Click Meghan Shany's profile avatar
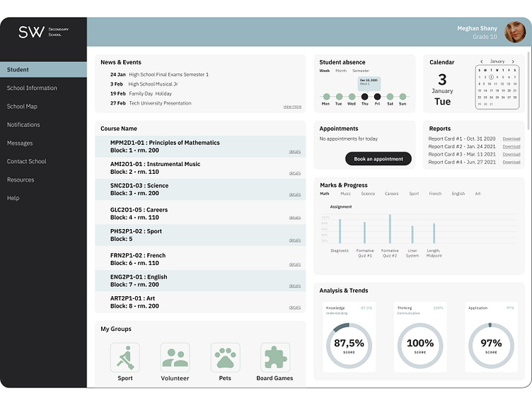 pos(514,33)
